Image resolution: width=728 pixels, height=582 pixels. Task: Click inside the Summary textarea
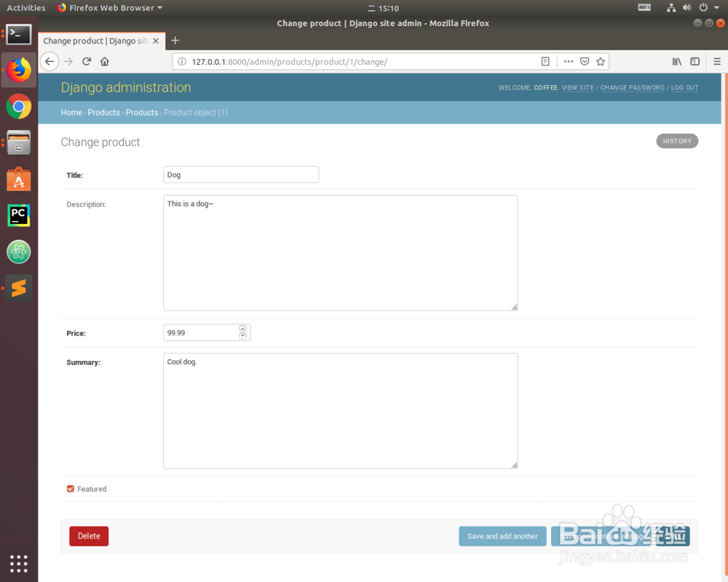(x=340, y=411)
